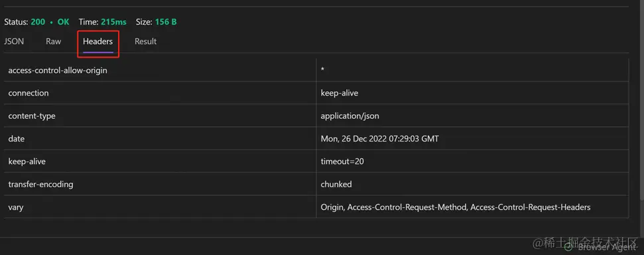644x255 pixels.
Task: Click the chunked value cell
Action: pyautogui.click(x=472, y=184)
